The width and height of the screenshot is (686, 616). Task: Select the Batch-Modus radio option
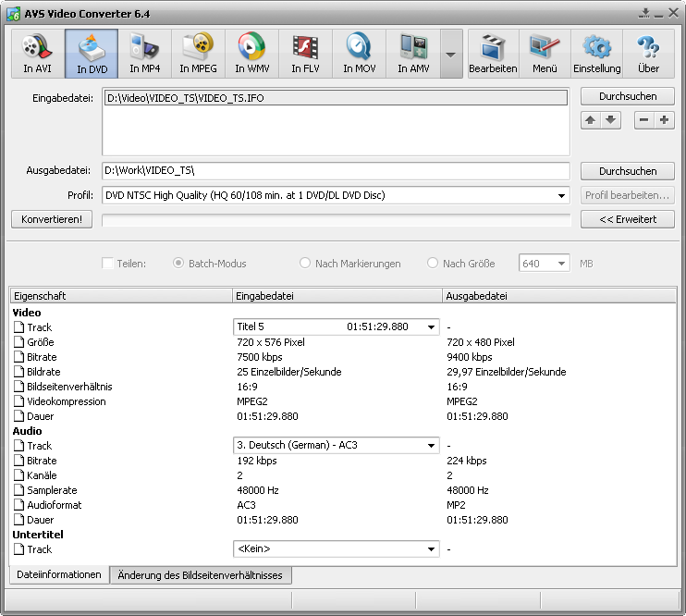pyautogui.click(x=178, y=263)
